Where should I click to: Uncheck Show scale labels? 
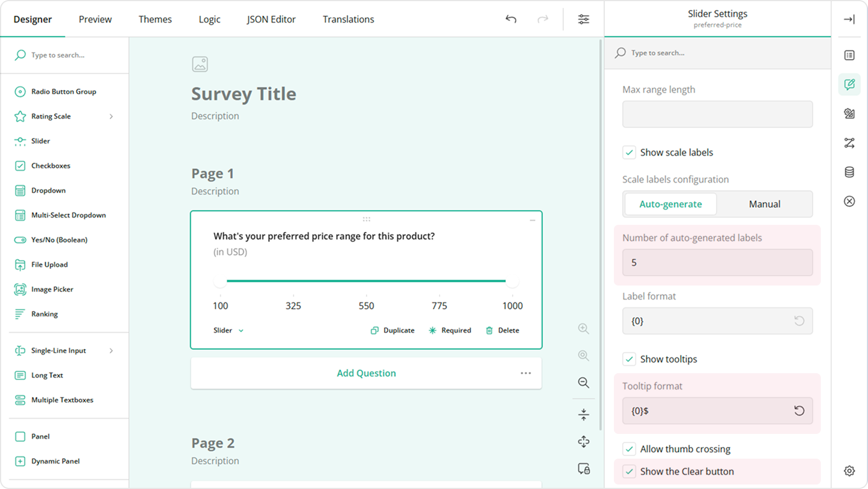click(630, 152)
